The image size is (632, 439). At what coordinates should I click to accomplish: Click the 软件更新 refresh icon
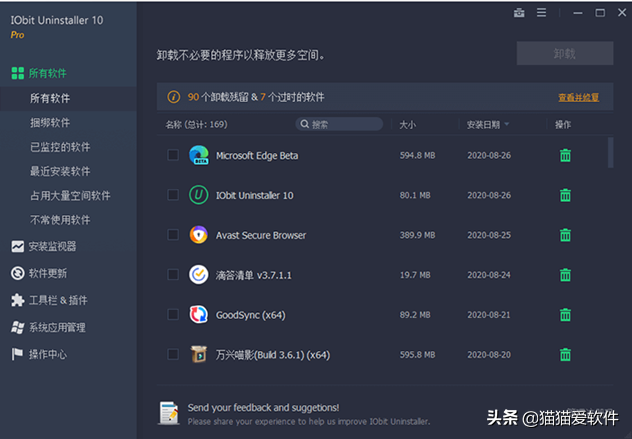click(17, 273)
